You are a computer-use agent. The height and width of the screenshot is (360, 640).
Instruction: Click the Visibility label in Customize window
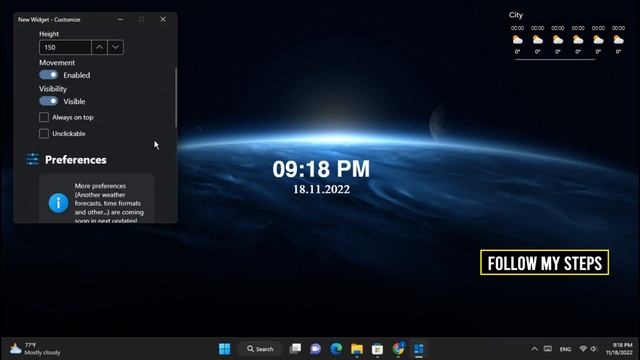coord(53,89)
